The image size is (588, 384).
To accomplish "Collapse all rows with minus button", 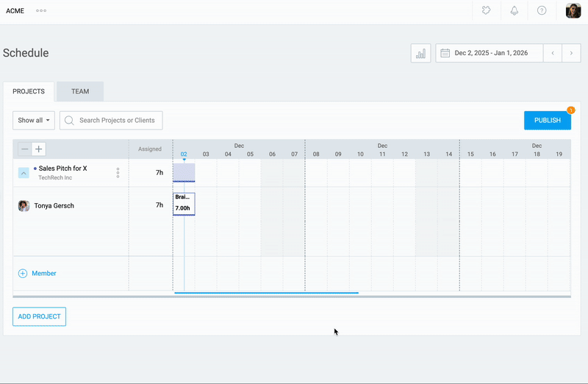I will (x=25, y=149).
